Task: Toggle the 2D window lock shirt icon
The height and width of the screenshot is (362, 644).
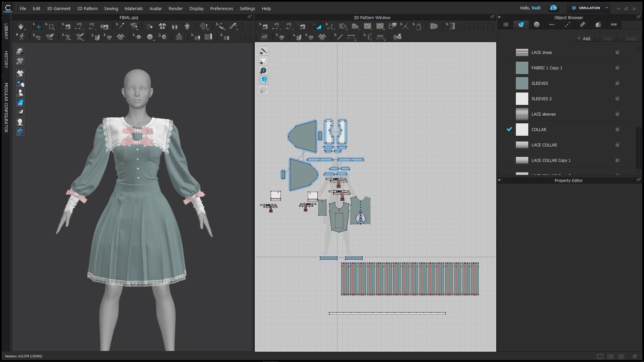Action: click(x=263, y=90)
